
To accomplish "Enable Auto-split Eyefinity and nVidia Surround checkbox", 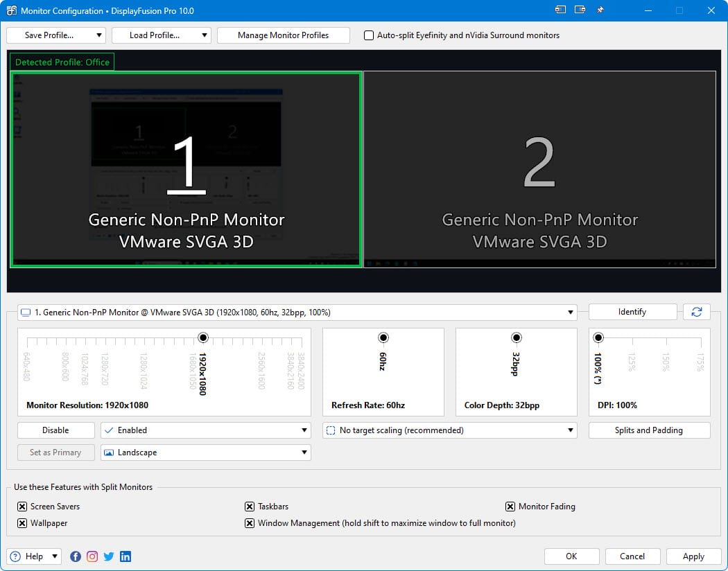I will pyautogui.click(x=369, y=35).
